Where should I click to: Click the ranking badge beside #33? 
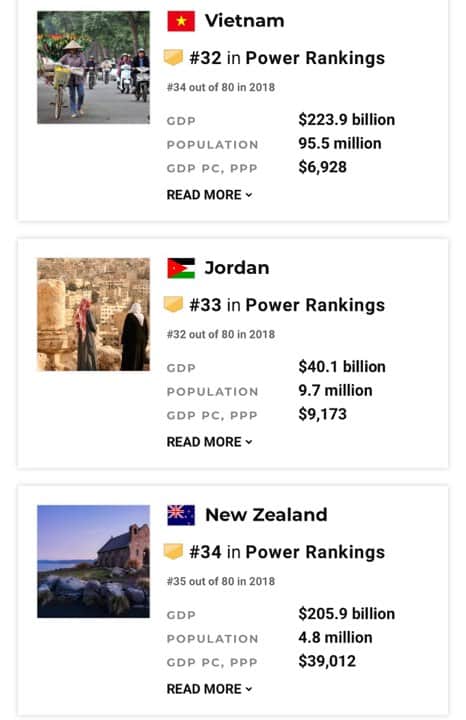pos(173,305)
